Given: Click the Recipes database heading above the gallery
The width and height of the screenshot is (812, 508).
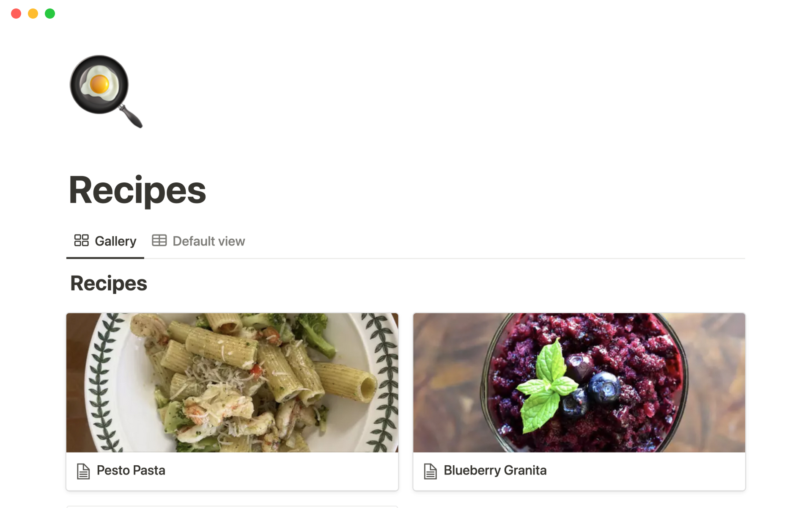Looking at the screenshot, I should coord(109,283).
